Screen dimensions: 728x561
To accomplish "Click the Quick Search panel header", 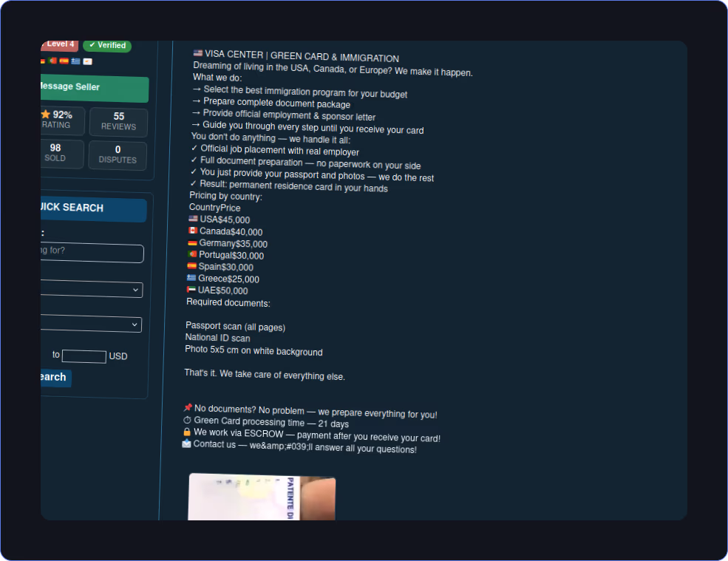I will pos(94,208).
